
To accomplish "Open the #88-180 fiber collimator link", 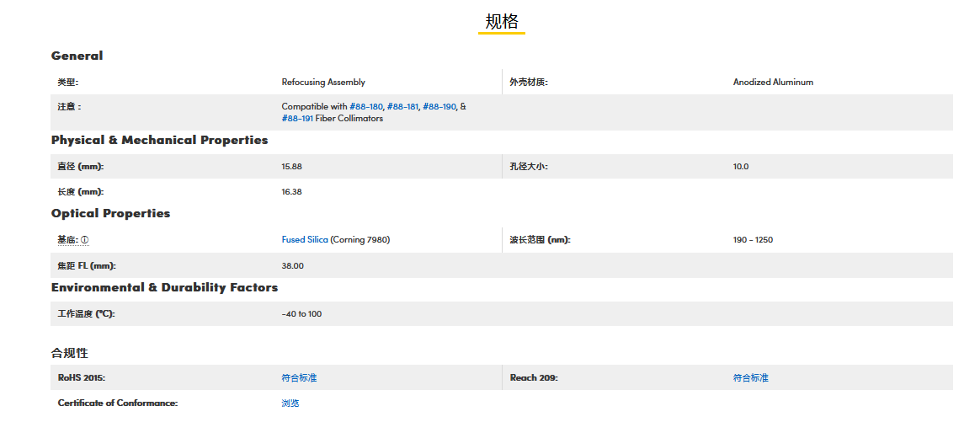I will 366,107.
